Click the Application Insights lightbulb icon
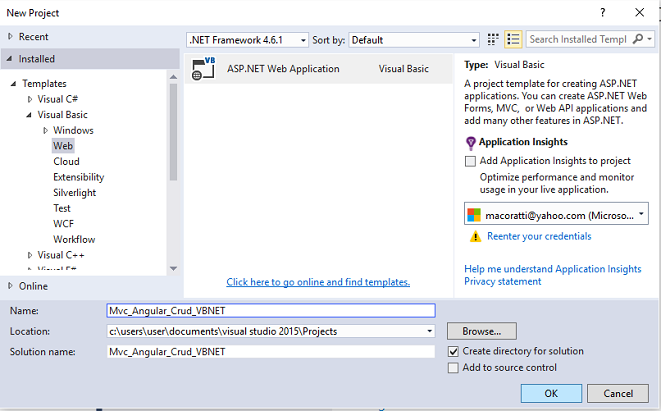Image resolution: width=661 pixels, height=411 pixels. pyautogui.click(x=470, y=143)
